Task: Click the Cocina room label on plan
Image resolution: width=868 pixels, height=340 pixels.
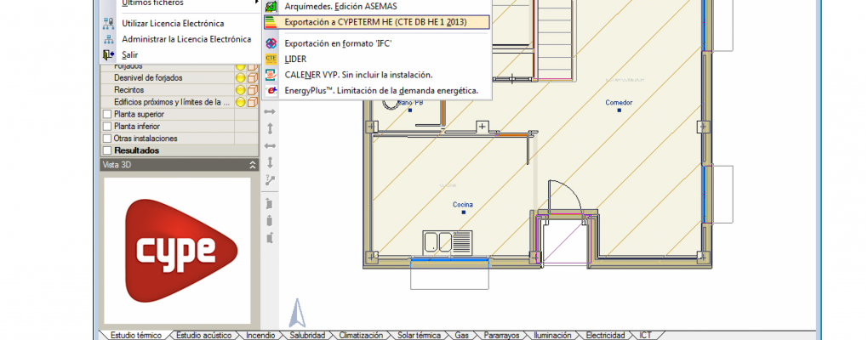Action: (463, 205)
